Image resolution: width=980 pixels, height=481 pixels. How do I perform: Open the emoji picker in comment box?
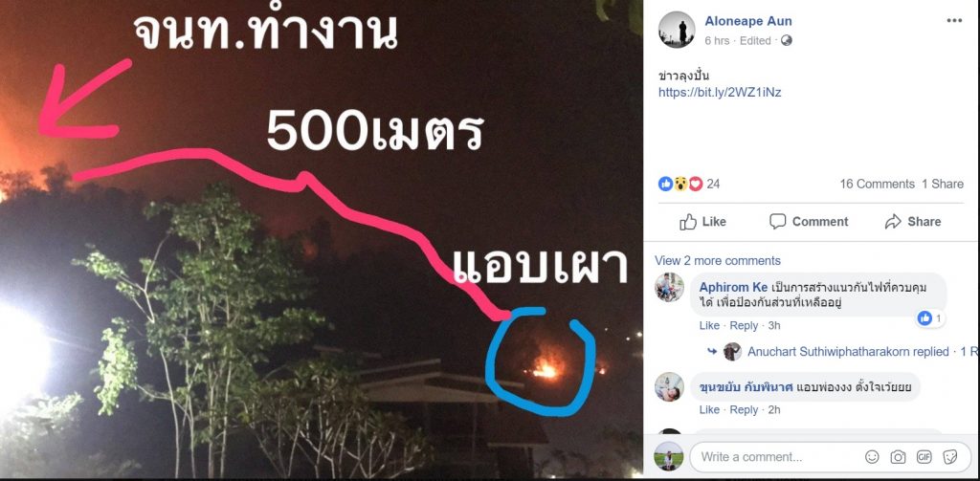click(872, 457)
